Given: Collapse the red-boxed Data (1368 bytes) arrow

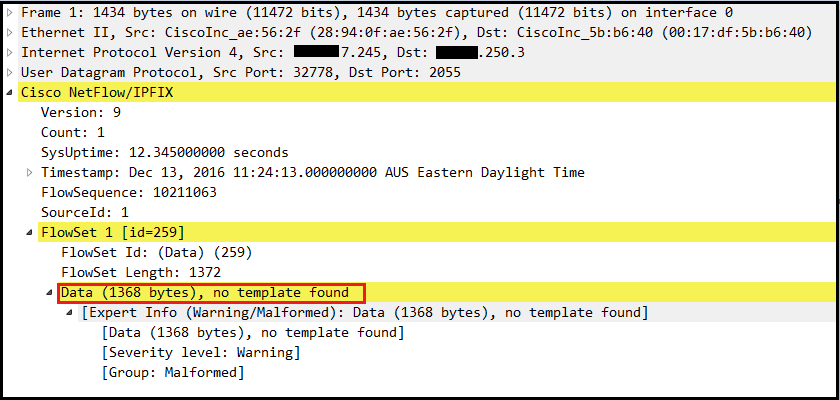Looking at the screenshot, I should (50, 292).
